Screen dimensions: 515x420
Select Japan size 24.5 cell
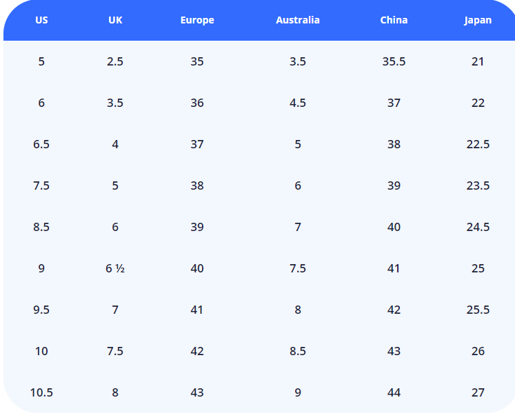click(478, 227)
